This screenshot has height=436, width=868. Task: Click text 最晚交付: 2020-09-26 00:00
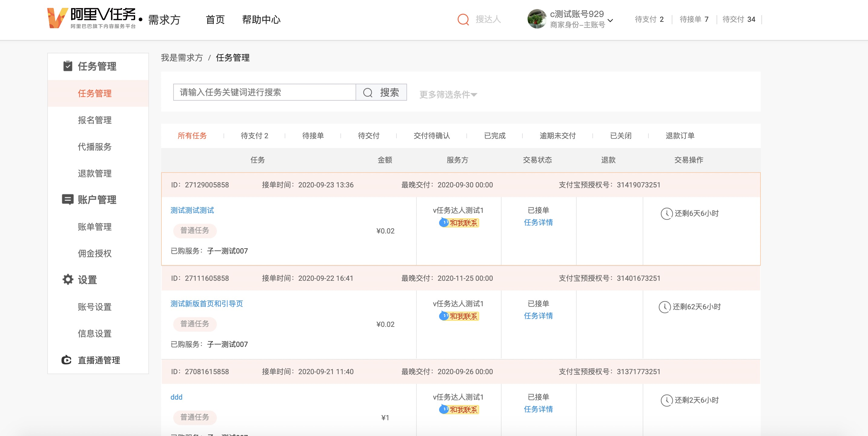447,372
